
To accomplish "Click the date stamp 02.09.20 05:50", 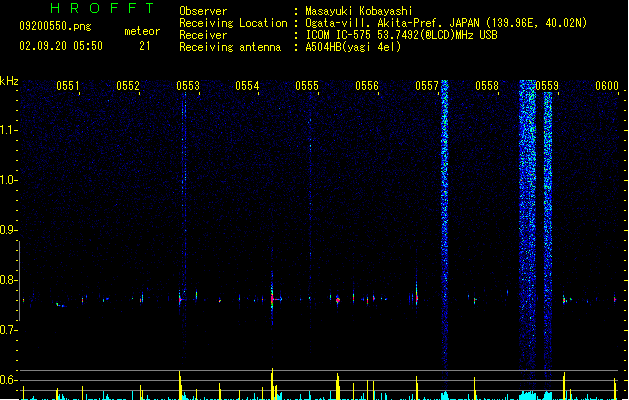I will tap(61, 46).
